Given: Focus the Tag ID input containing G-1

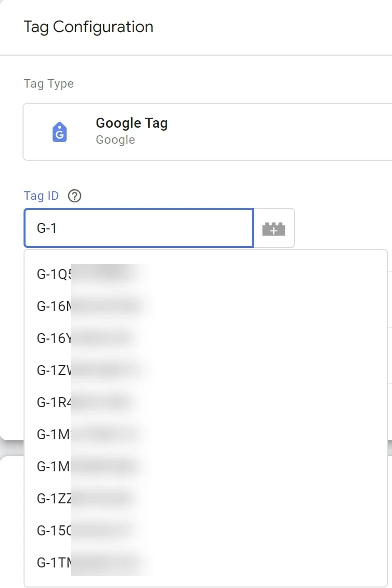Looking at the screenshot, I should 139,228.
